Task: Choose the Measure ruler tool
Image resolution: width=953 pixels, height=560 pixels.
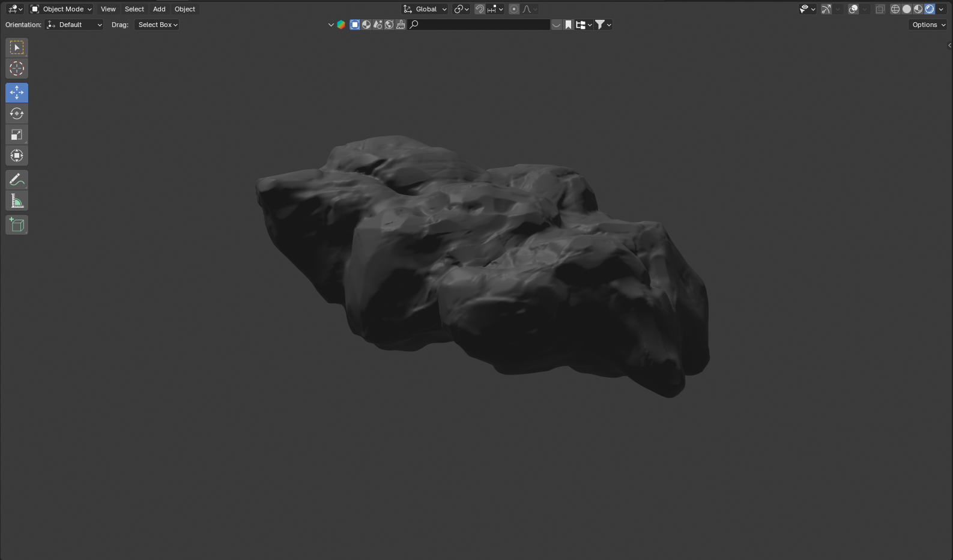Action: [17, 201]
